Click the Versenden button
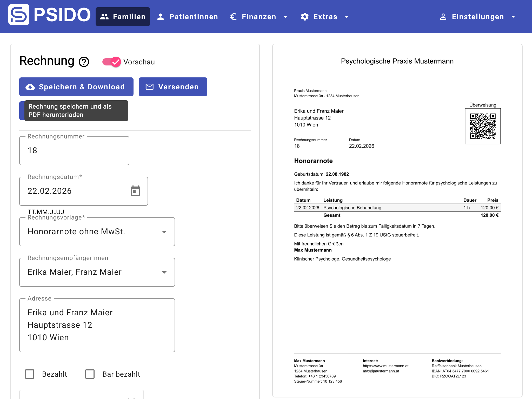The height and width of the screenshot is (399, 532). point(173,87)
